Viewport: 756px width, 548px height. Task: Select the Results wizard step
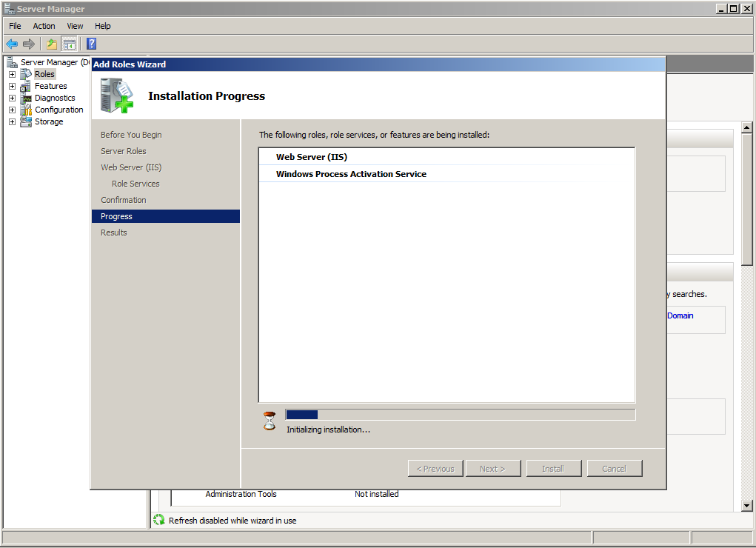click(114, 233)
